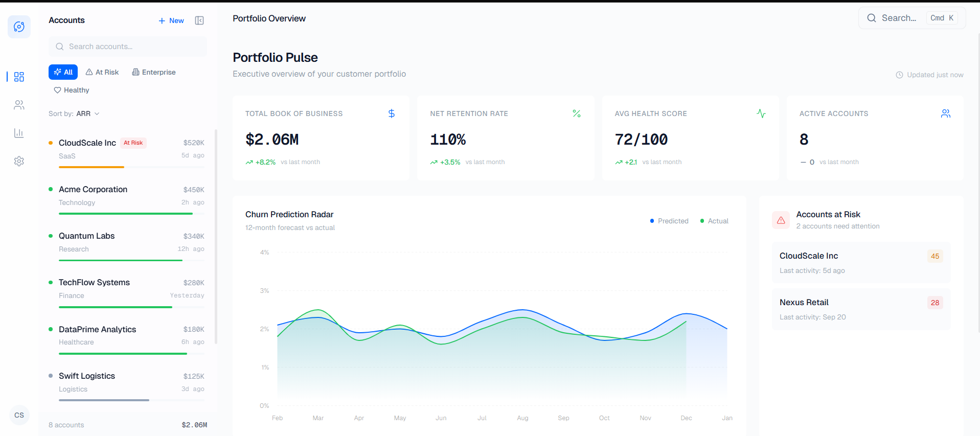The height and width of the screenshot is (436, 980).
Task: Click the pulse icon on Avg Health card
Action: point(761,113)
